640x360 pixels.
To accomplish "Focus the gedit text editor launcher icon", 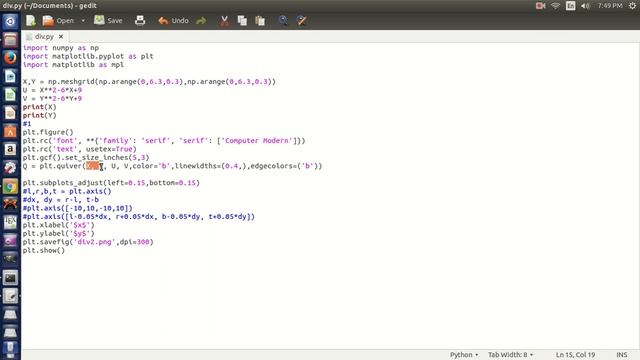I will (10, 296).
